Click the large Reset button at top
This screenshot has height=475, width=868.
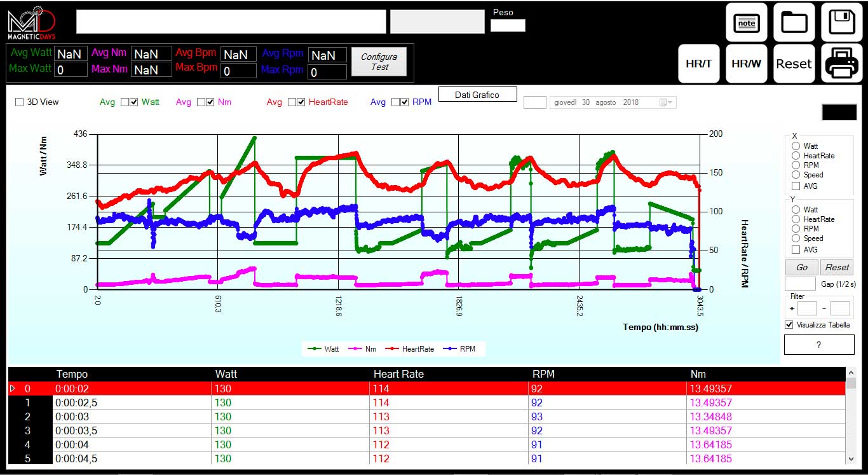pos(794,64)
